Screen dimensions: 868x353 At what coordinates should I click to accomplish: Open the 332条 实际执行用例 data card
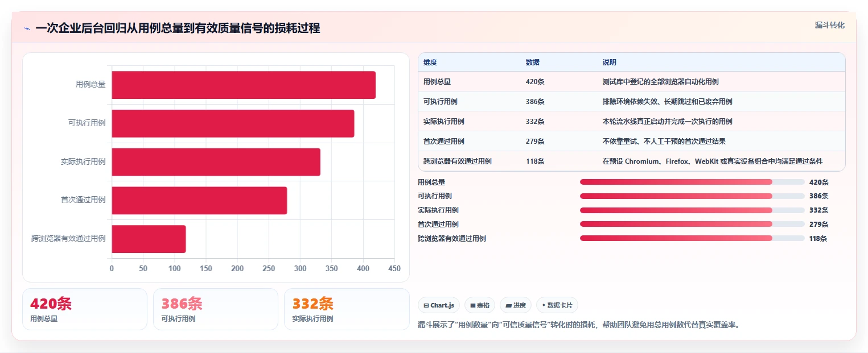pos(347,309)
